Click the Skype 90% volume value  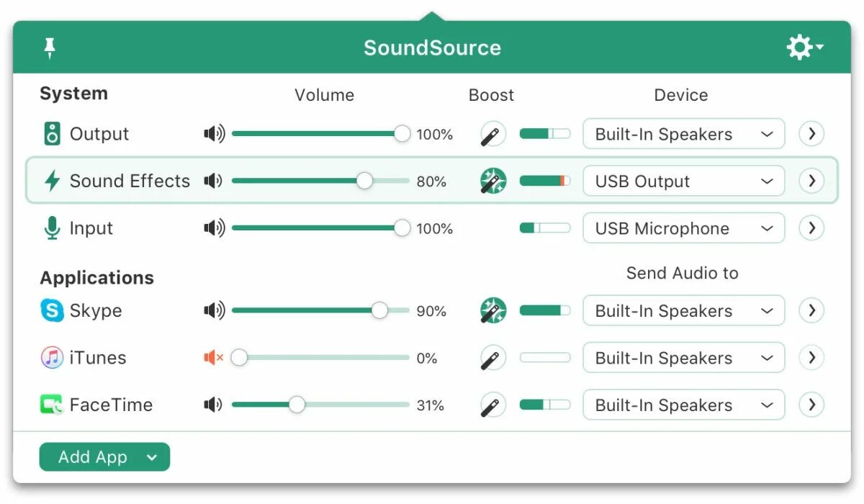[x=431, y=311]
